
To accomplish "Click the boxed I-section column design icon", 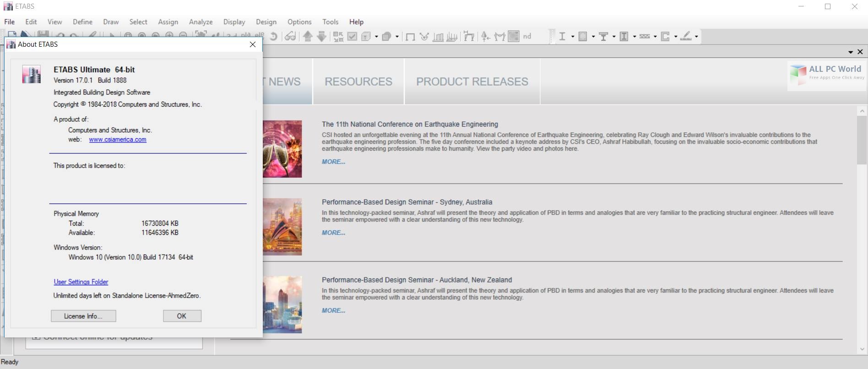I will click(624, 37).
